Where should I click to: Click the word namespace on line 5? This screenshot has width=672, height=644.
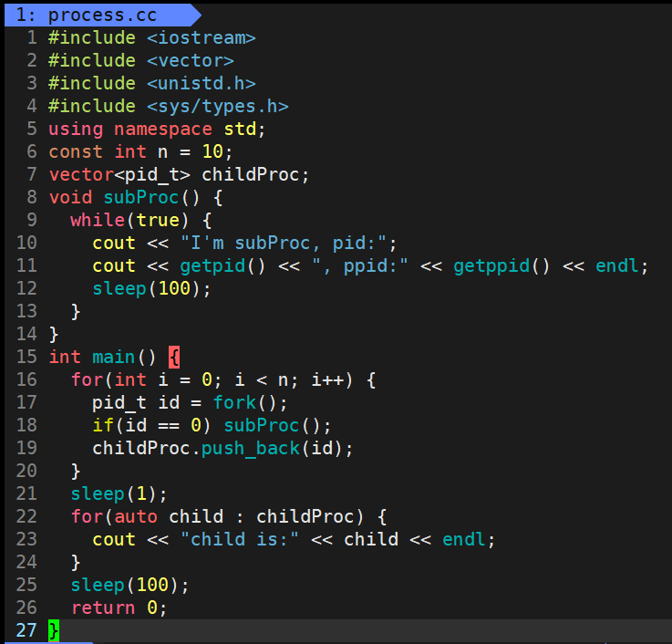click(x=163, y=129)
